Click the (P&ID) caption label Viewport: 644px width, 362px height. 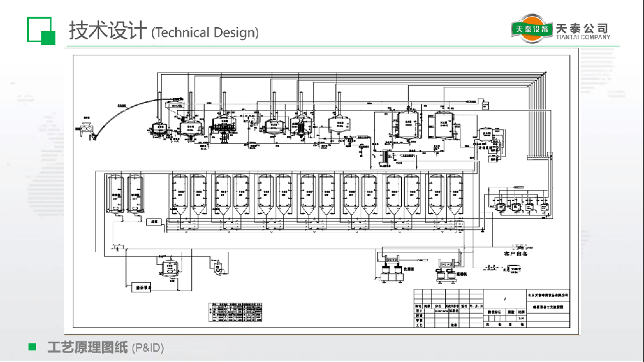147,348
